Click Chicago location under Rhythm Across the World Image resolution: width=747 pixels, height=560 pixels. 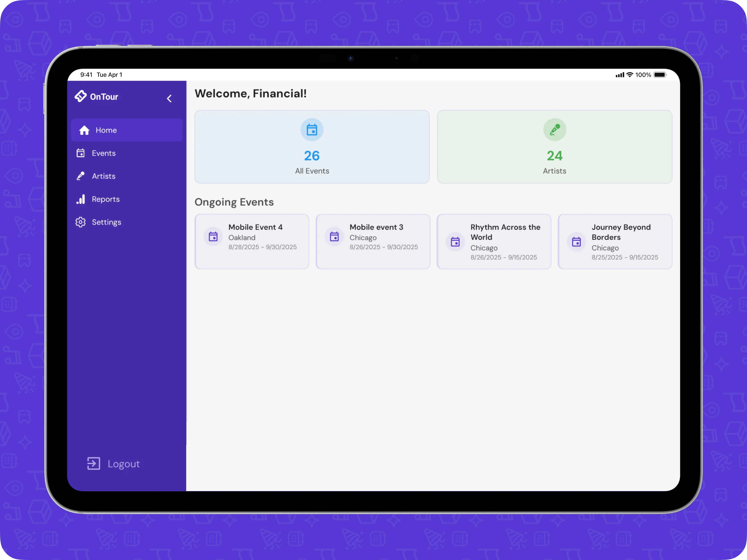(484, 248)
